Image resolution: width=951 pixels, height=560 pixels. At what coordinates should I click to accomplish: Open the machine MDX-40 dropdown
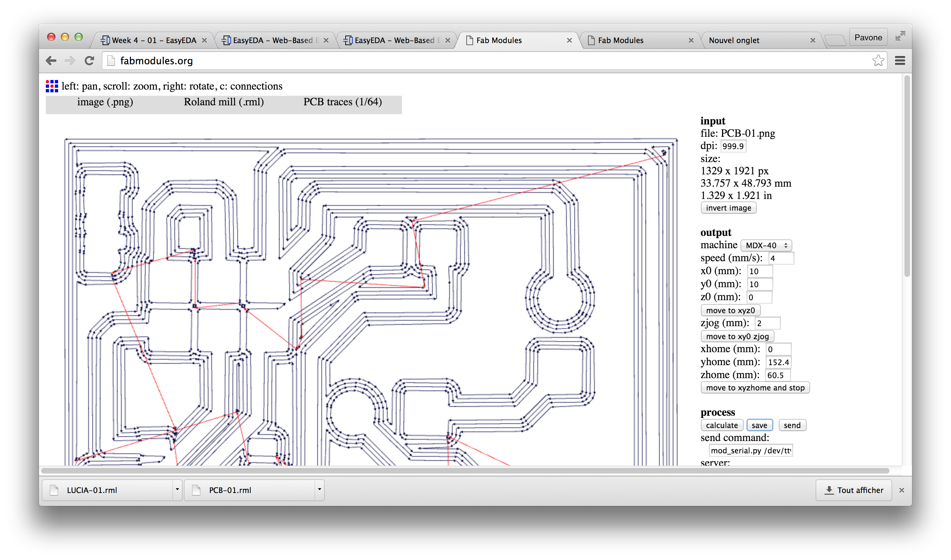tap(766, 246)
